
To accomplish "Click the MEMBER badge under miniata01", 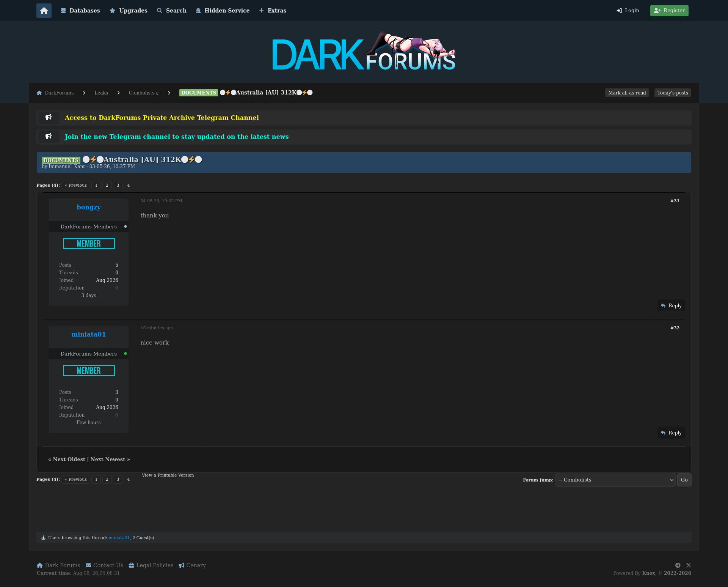I will pos(89,371).
